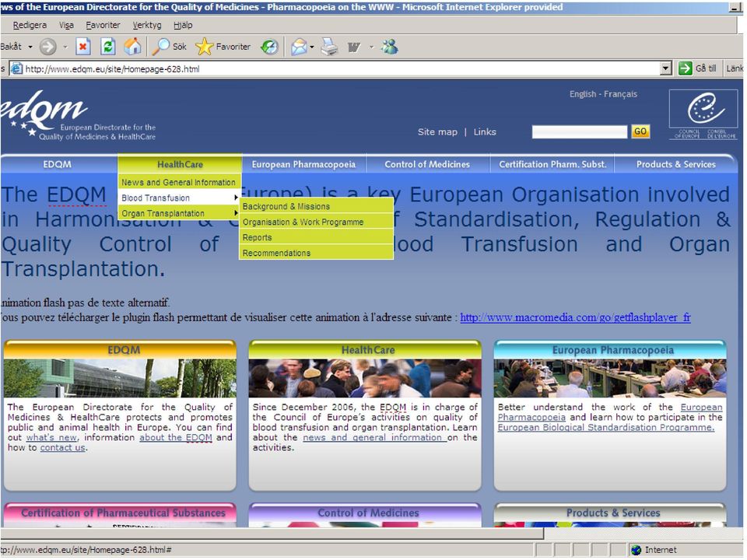Screen dimensions: 747x560
Task: Open the "contact us" link
Action: 62,447
